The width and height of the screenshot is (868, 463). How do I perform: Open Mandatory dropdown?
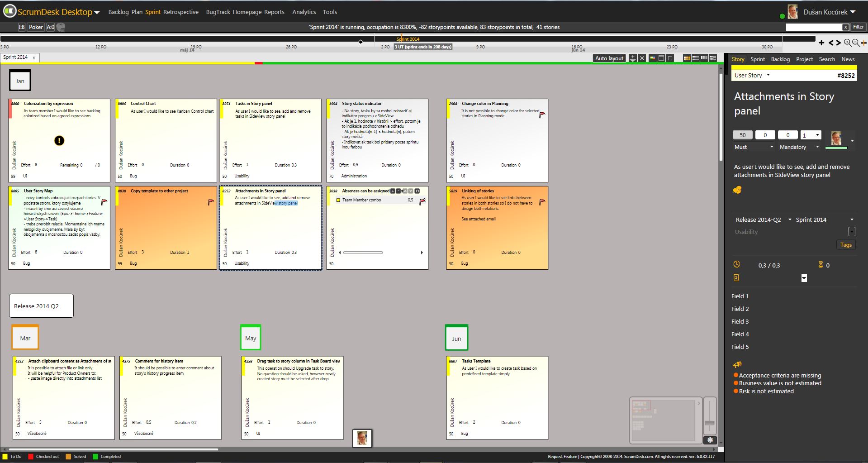pyautogui.click(x=817, y=147)
